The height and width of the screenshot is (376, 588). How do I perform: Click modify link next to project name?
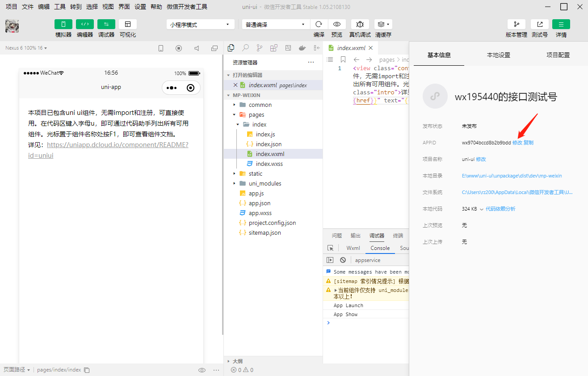click(481, 159)
